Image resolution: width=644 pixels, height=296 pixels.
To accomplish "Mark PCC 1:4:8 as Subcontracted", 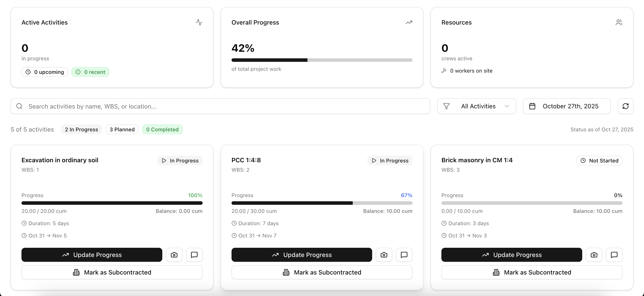I will coord(322,272).
